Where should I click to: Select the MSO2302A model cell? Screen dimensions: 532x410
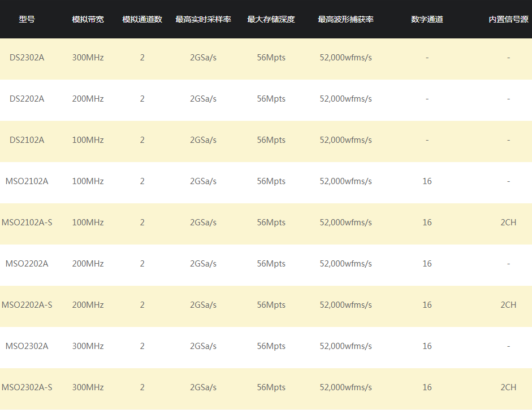(x=27, y=346)
